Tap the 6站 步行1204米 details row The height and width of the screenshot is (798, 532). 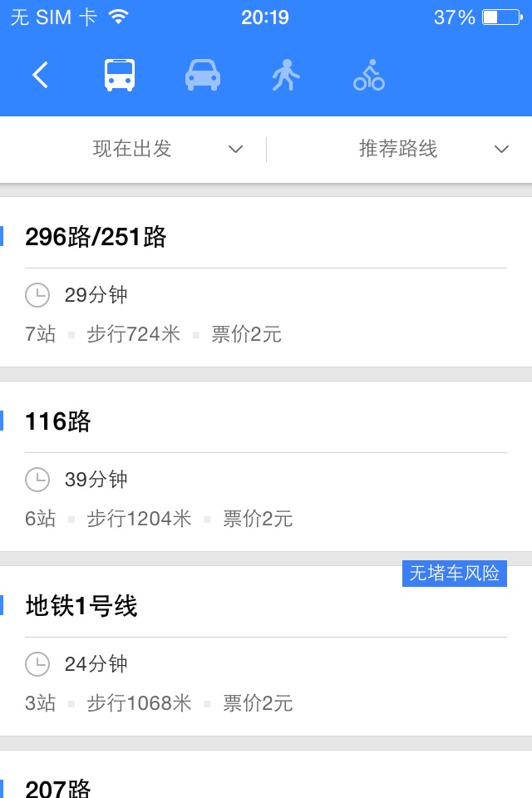[159, 520]
